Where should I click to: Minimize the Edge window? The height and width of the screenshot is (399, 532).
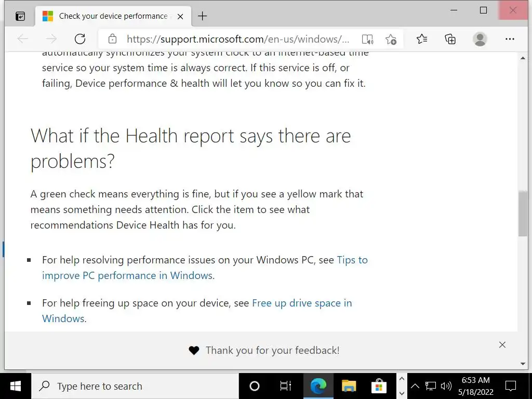(454, 10)
